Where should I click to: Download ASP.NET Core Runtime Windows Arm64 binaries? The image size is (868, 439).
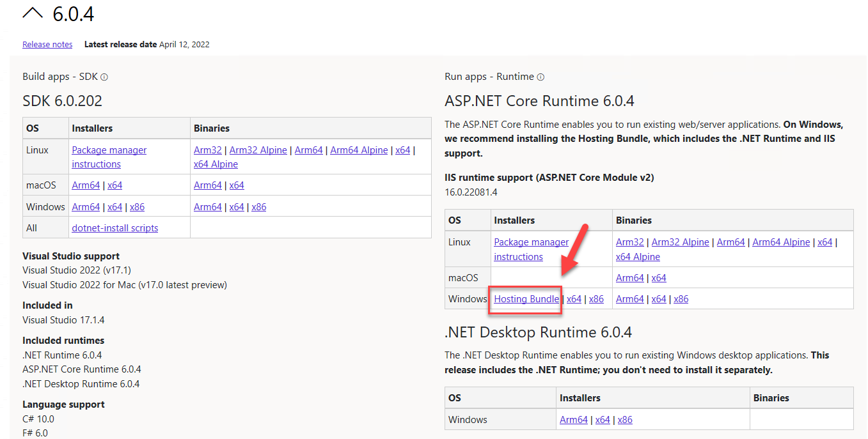click(630, 299)
